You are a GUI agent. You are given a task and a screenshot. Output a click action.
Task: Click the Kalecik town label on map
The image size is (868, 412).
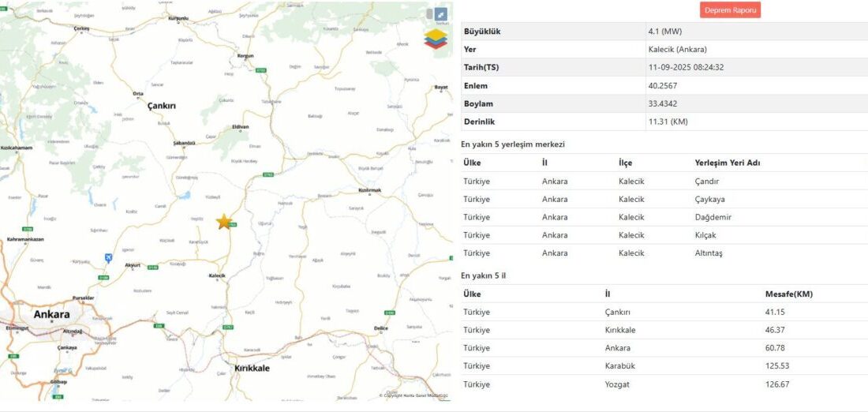pos(216,275)
